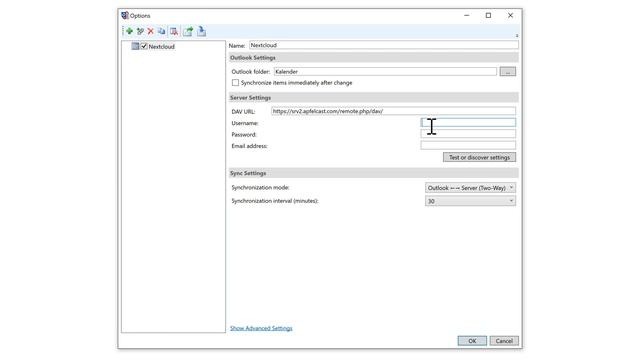Viewport: 640px width, 360px height.
Task: Open the Synchronization mode dropdown
Action: pos(470,188)
